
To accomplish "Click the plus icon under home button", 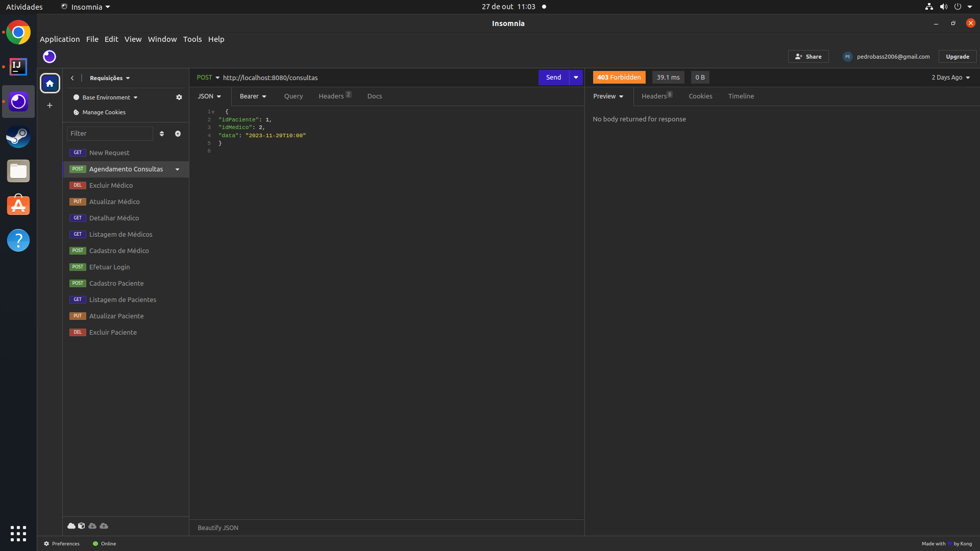I will pyautogui.click(x=50, y=106).
